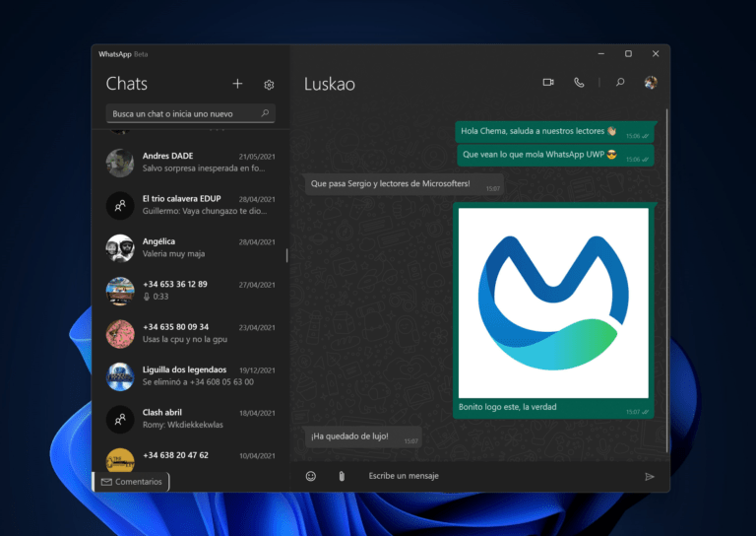Open the emoji picker

(x=311, y=476)
